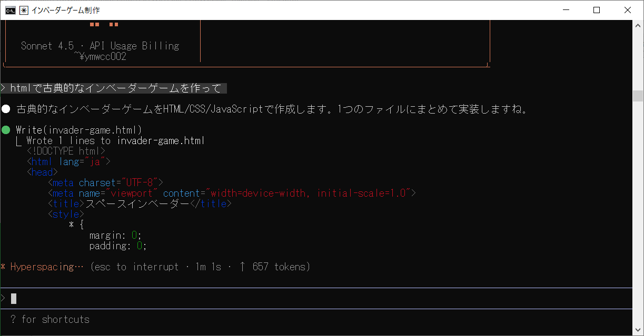Click the asterisk icon beside the window title

pos(24,10)
